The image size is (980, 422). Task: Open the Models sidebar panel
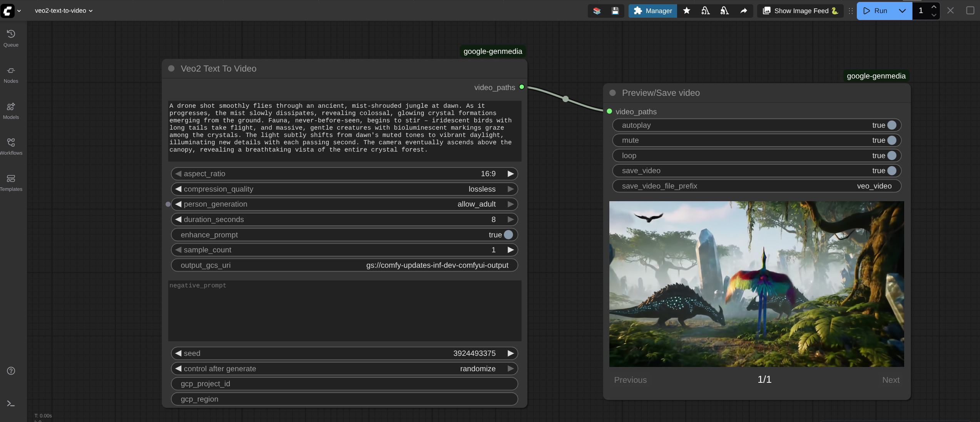click(x=11, y=111)
